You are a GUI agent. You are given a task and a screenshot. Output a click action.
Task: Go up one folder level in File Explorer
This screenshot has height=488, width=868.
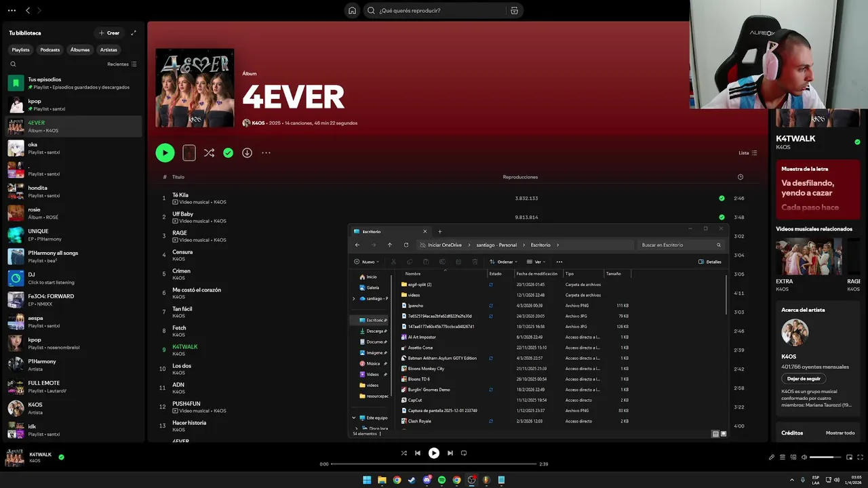(390, 245)
